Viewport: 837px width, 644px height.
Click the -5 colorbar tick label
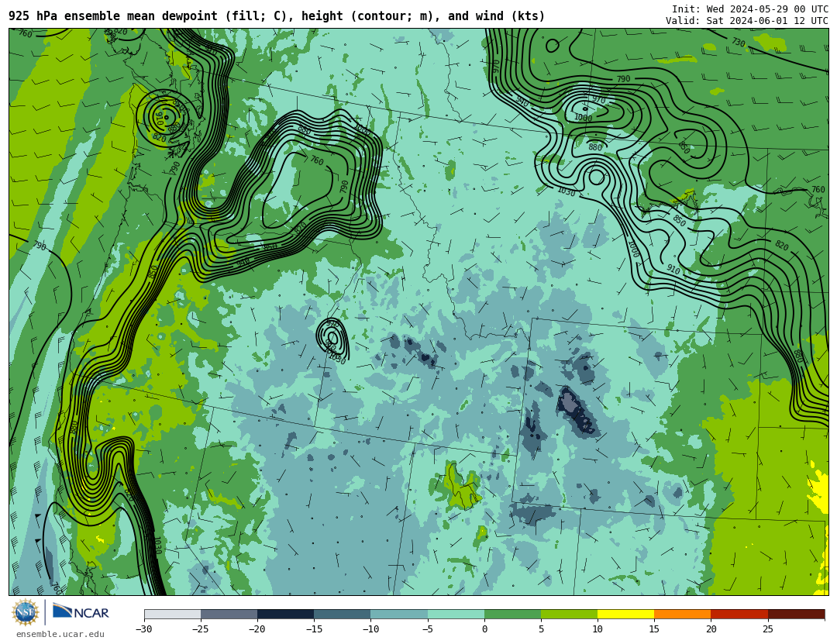427,629
